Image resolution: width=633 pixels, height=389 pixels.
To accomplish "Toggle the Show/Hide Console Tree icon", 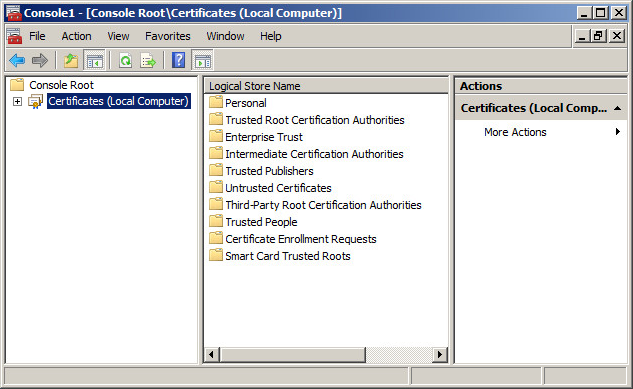I will coord(94,61).
